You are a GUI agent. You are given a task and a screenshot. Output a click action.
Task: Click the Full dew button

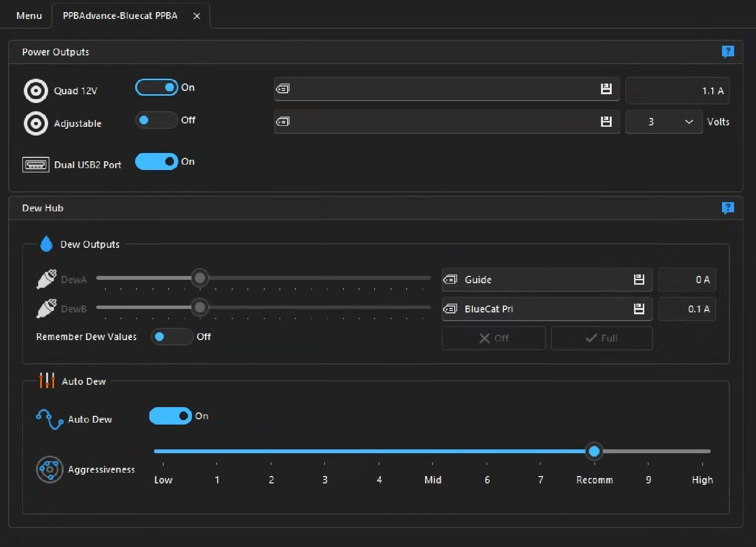pos(601,338)
